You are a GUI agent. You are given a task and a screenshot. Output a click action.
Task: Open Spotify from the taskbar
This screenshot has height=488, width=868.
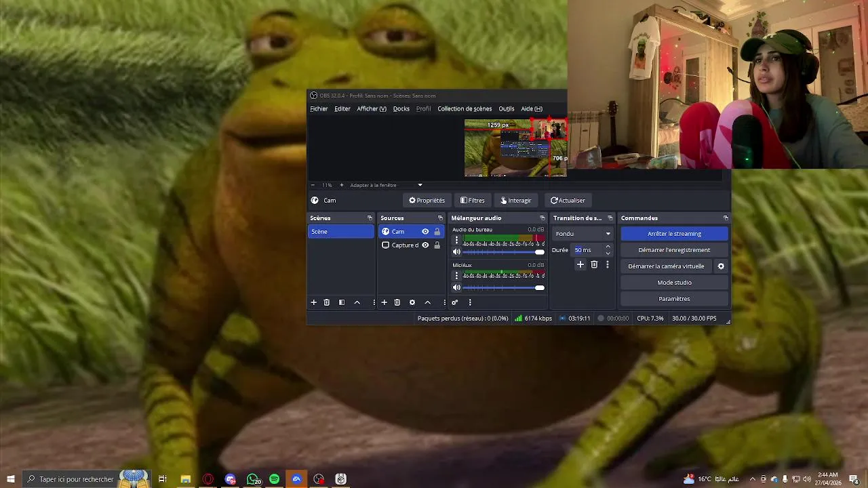tap(274, 479)
